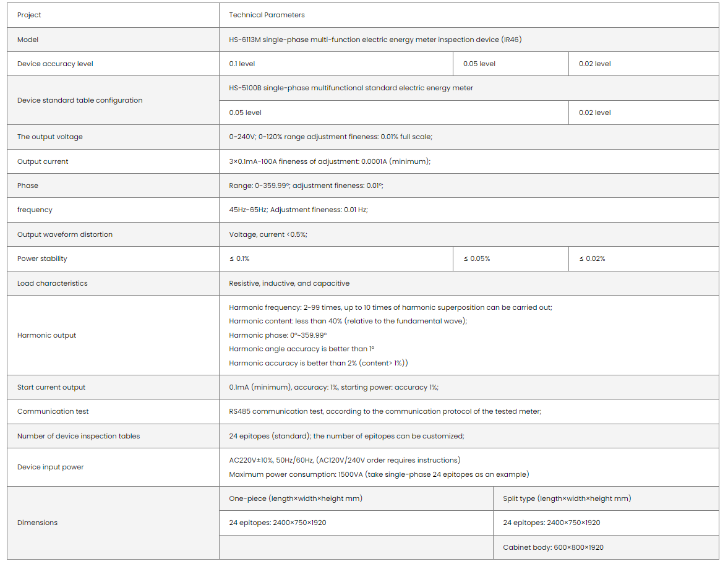Click the 'Technical Parameters' header cell
The height and width of the screenshot is (564, 728).
[267, 15]
